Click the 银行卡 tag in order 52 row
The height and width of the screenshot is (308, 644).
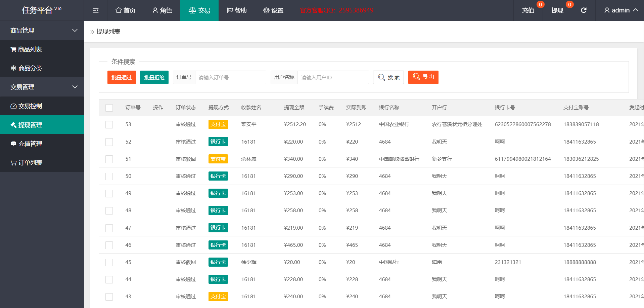(x=218, y=142)
